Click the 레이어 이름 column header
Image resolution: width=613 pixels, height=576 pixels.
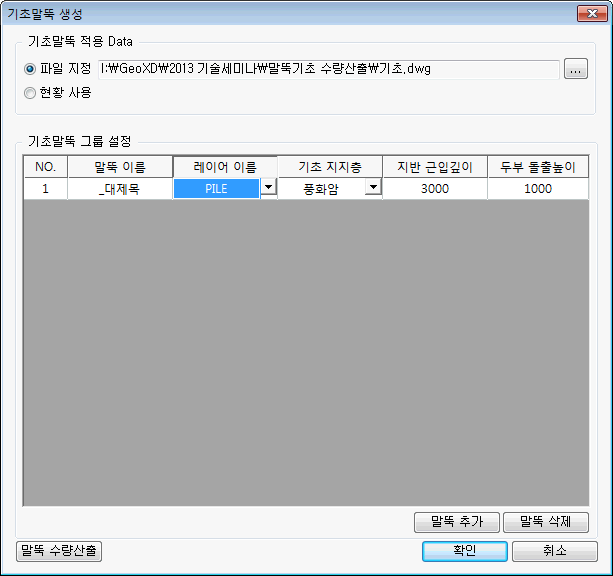[x=225, y=167]
